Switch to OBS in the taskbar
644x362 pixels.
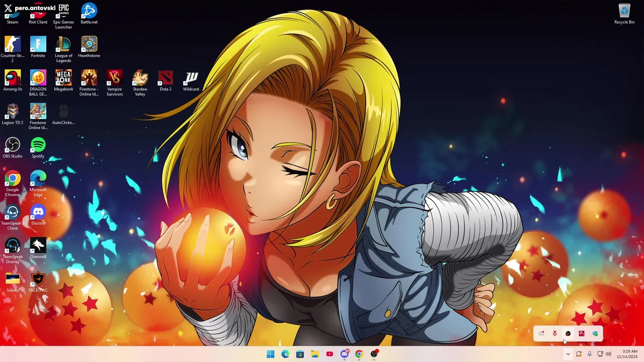click(374, 354)
